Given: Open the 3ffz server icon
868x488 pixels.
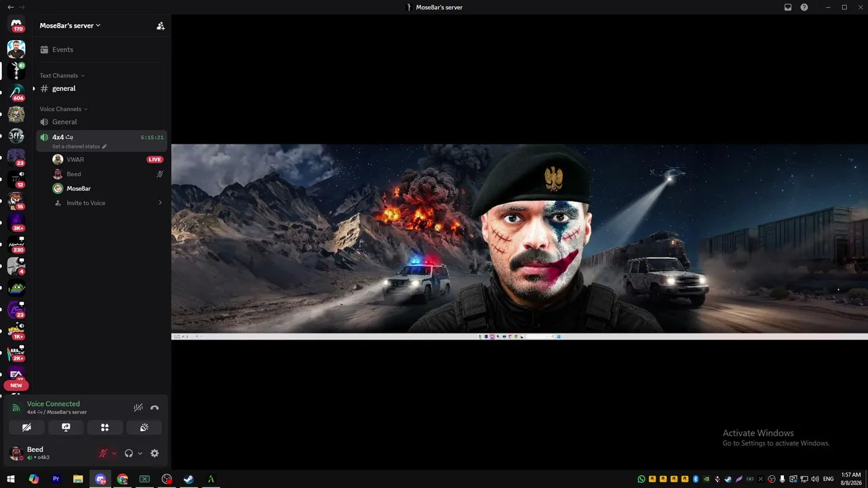Looking at the screenshot, I should click(16, 136).
